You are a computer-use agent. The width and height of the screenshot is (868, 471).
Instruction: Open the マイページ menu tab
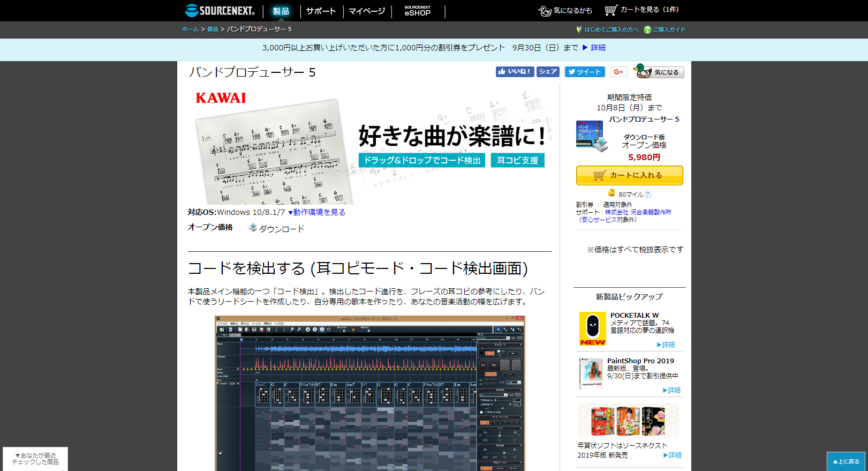tap(367, 11)
